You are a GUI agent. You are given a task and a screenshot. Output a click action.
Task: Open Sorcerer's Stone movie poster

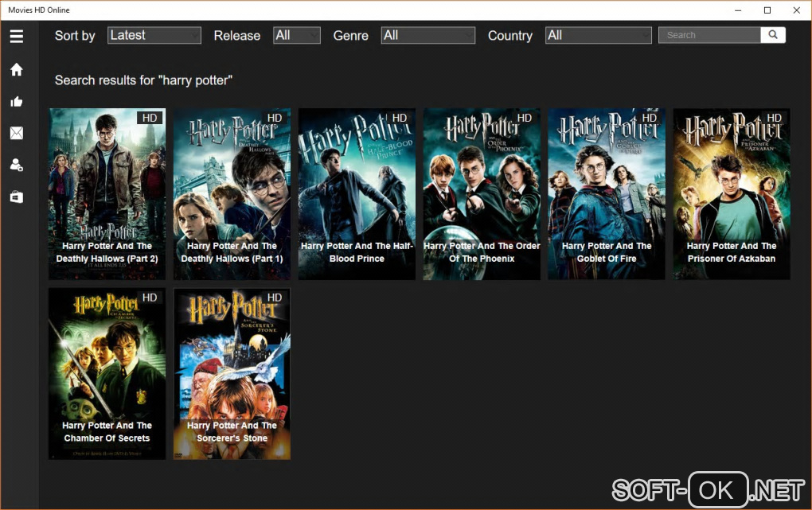click(232, 374)
